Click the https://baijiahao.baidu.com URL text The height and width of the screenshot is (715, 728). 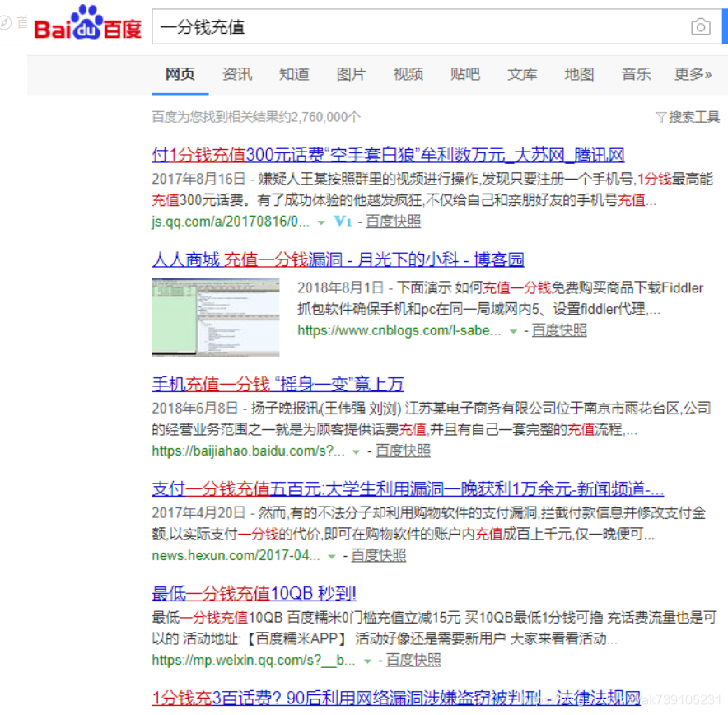click(x=249, y=451)
